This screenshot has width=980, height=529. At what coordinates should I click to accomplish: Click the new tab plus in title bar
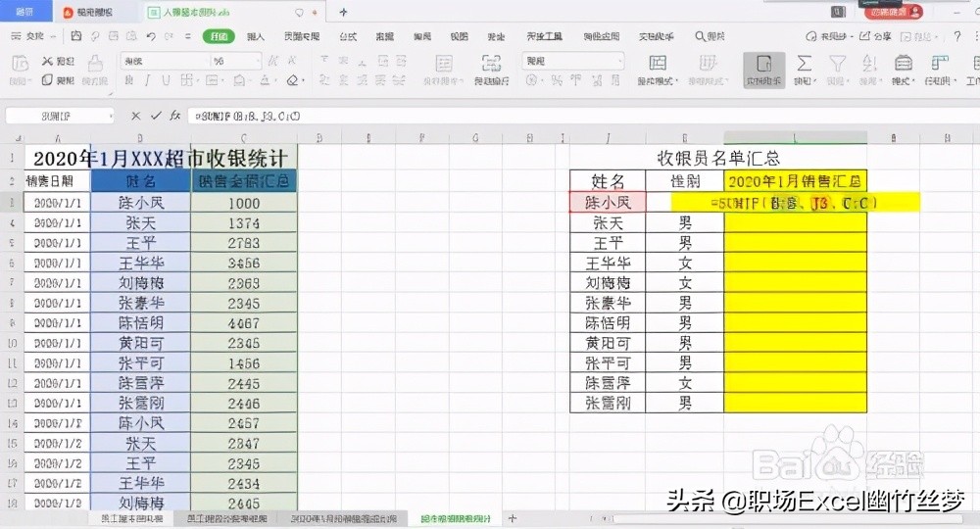[x=343, y=12]
